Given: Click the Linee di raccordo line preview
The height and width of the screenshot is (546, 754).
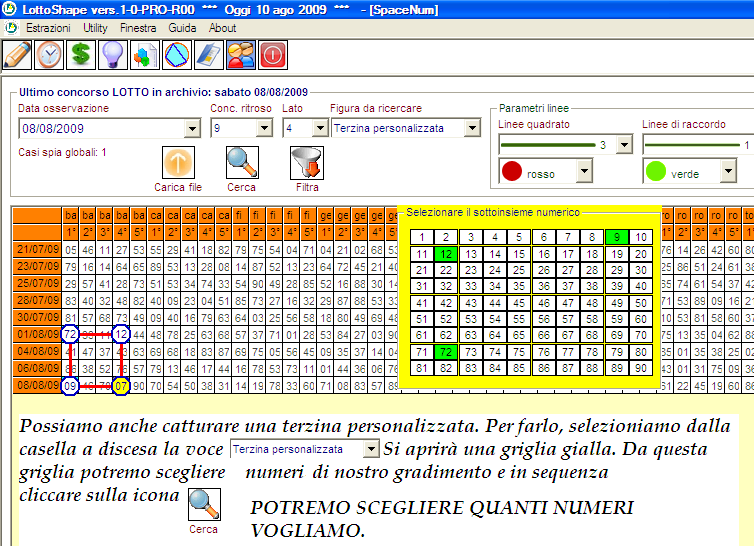Looking at the screenshot, I should click(693, 145).
